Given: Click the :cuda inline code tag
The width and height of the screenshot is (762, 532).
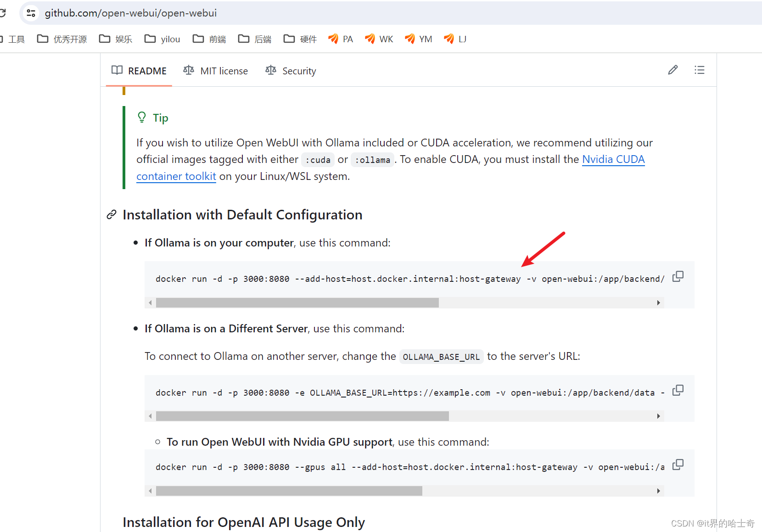Looking at the screenshot, I should point(318,160).
